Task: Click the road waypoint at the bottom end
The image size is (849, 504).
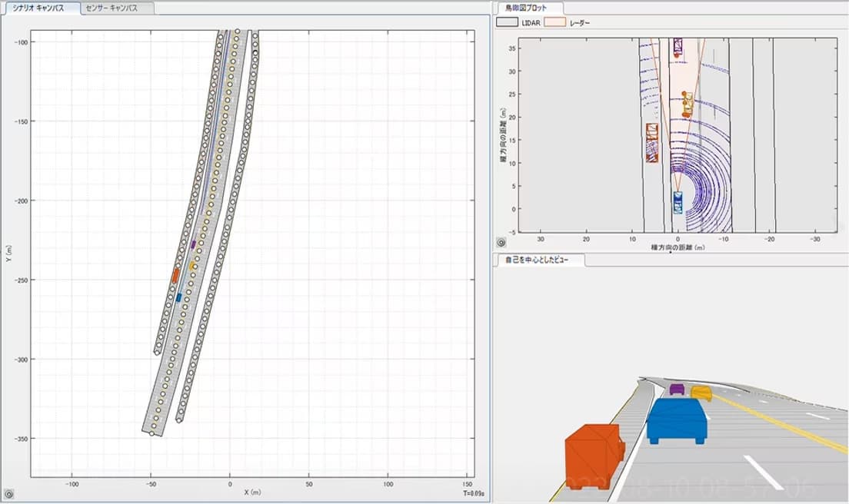Action: tap(151, 433)
